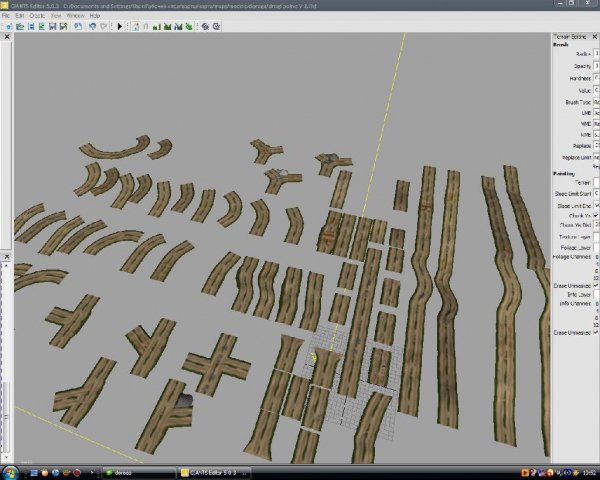Screen dimensions: 600x480
Task: Open the Info Layer dropdown
Action: point(596,294)
